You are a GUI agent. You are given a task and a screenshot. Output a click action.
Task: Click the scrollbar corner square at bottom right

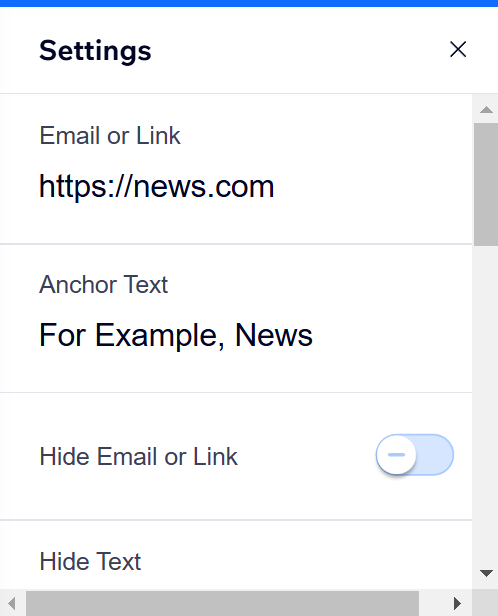pos(485,602)
